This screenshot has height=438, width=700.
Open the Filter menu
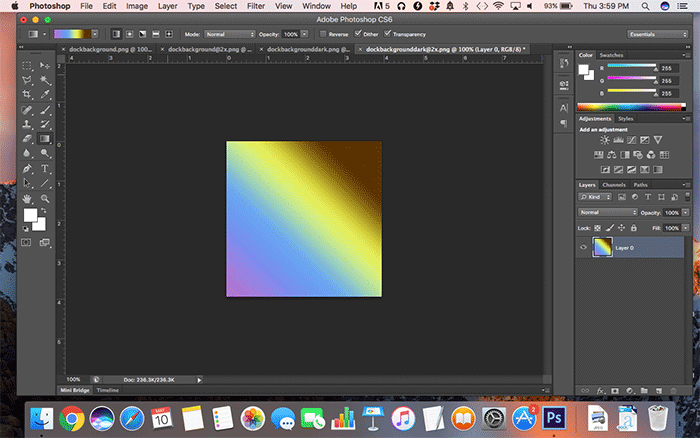(256, 6)
